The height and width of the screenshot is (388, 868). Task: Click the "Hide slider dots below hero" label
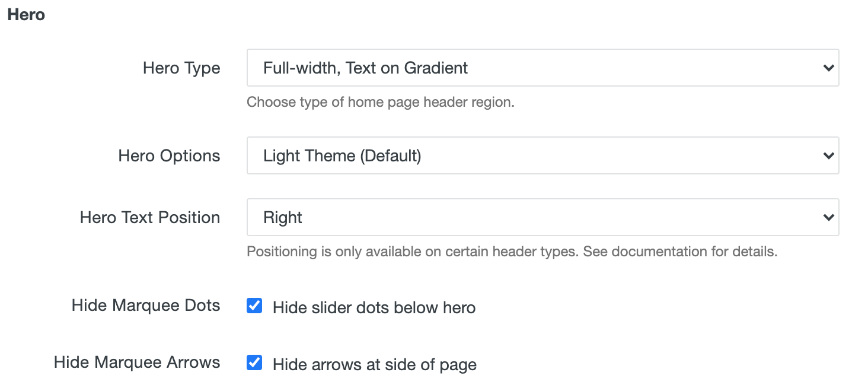point(374,307)
